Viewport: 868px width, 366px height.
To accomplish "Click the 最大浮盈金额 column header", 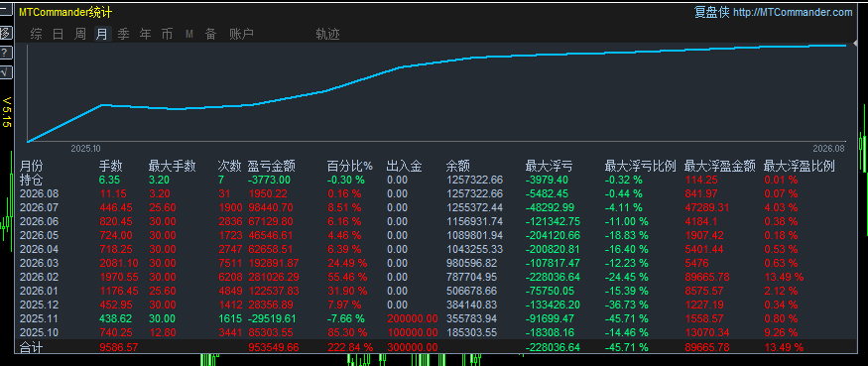I will (x=720, y=166).
